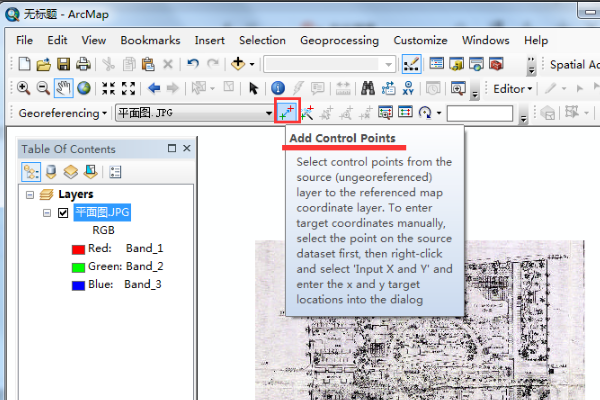Zoom to Full Extent globe
Image resolution: width=600 pixels, height=400 pixels.
tap(84, 88)
